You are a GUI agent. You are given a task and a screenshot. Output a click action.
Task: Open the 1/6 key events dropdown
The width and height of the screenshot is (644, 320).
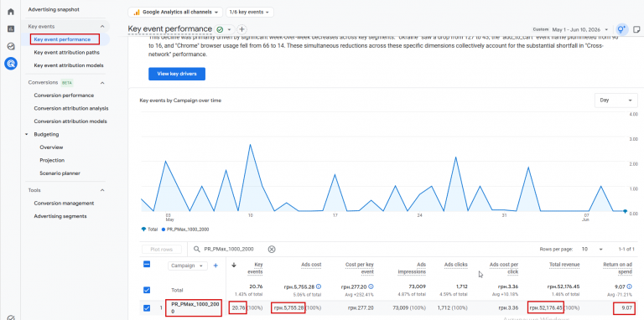pyautogui.click(x=250, y=13)
